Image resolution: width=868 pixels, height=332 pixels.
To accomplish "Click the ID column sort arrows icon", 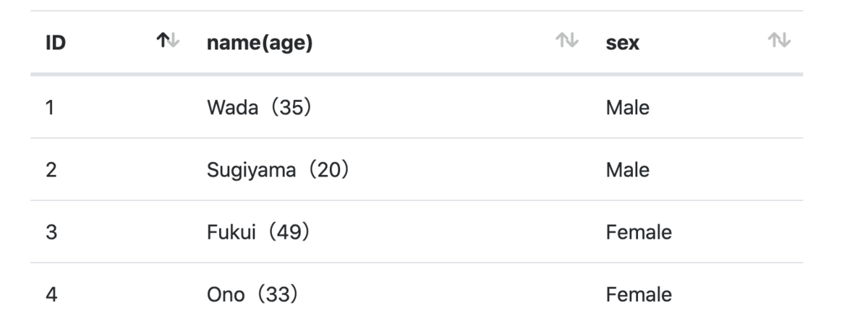I will point(168,41).
